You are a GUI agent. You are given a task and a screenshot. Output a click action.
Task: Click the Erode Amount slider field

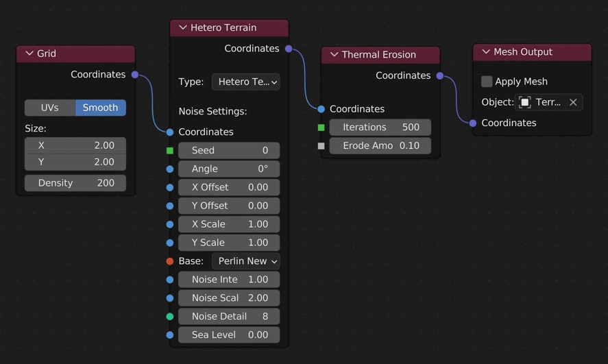tap(380, 146)
